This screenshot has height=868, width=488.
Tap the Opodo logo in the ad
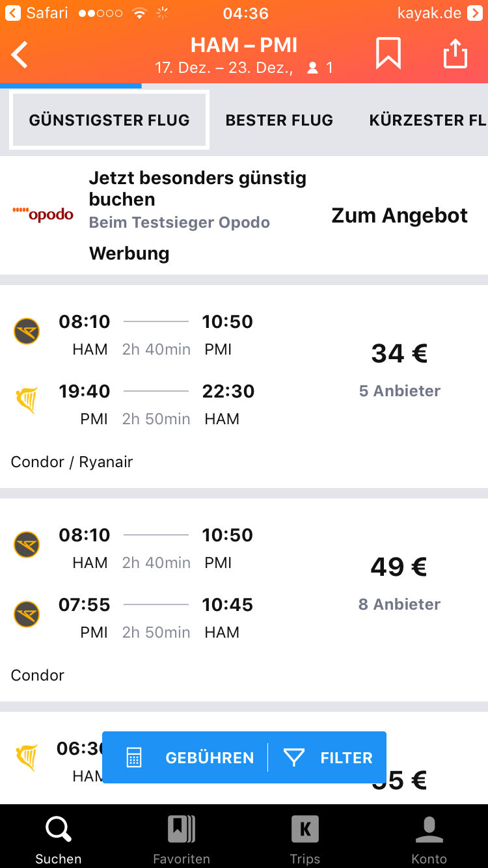43,214
